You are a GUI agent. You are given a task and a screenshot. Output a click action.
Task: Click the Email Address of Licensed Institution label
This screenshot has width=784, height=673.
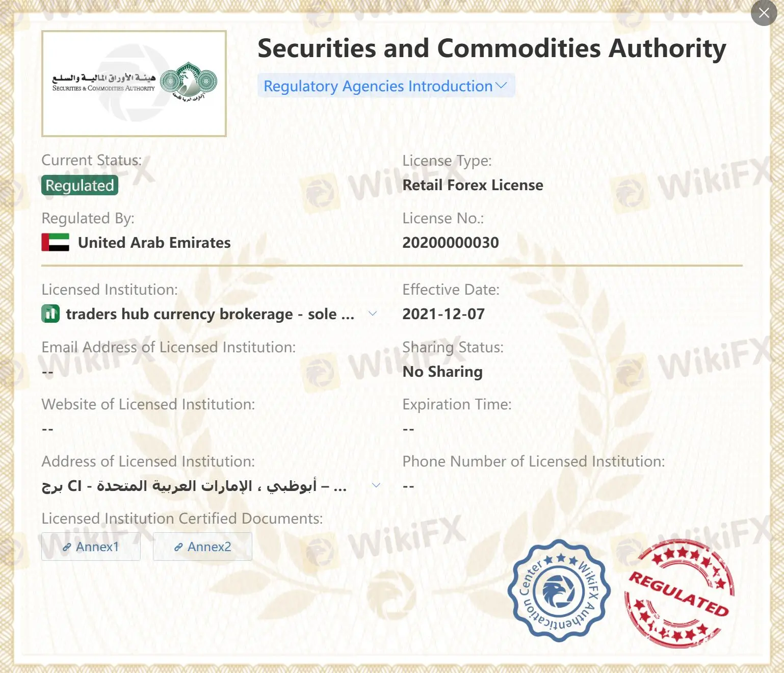tap(169, 347)
